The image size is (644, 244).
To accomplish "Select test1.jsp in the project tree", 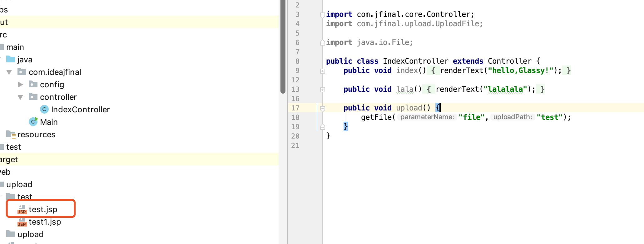I will pyautogui.click(x=45, y=222).
